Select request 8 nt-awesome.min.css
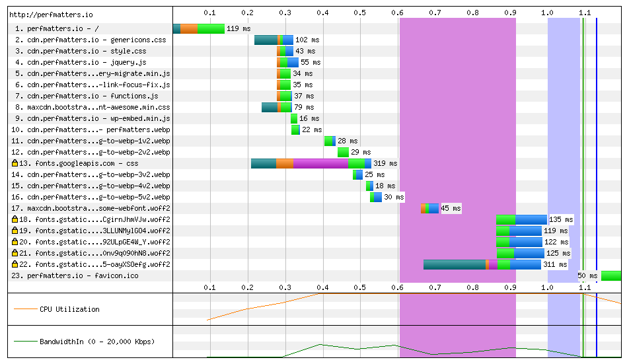This screenshot has height=364, width=627. pos(92,107)
